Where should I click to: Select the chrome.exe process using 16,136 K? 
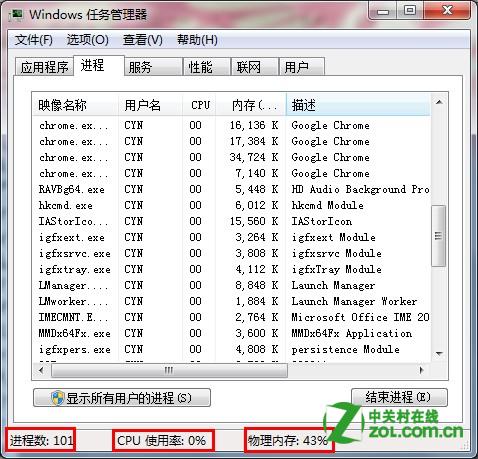(x=231, y=125)
